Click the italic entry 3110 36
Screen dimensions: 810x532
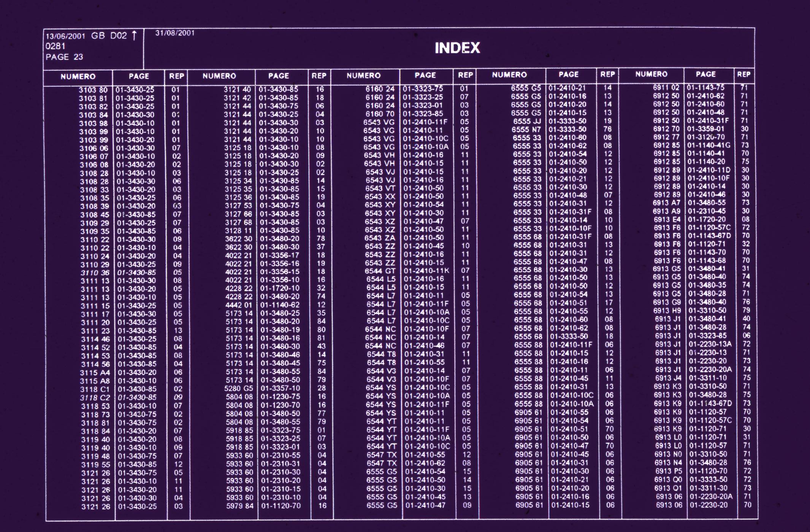(x=95, y=273)
